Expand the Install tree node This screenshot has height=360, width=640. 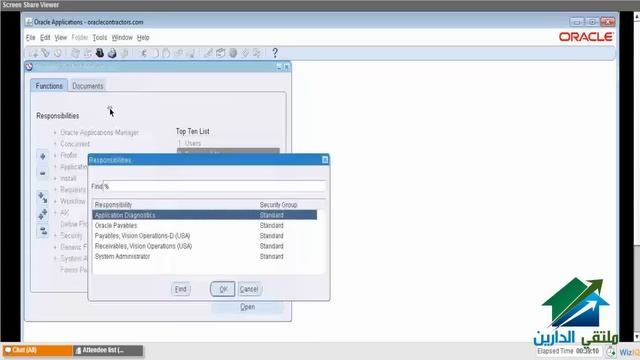coord(55,178)
